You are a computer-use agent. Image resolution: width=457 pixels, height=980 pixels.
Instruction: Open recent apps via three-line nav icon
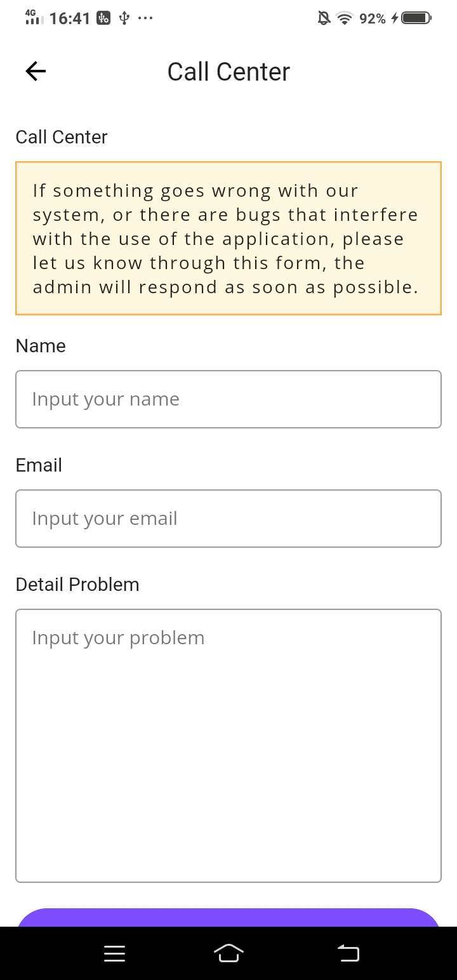click(114, 953)
